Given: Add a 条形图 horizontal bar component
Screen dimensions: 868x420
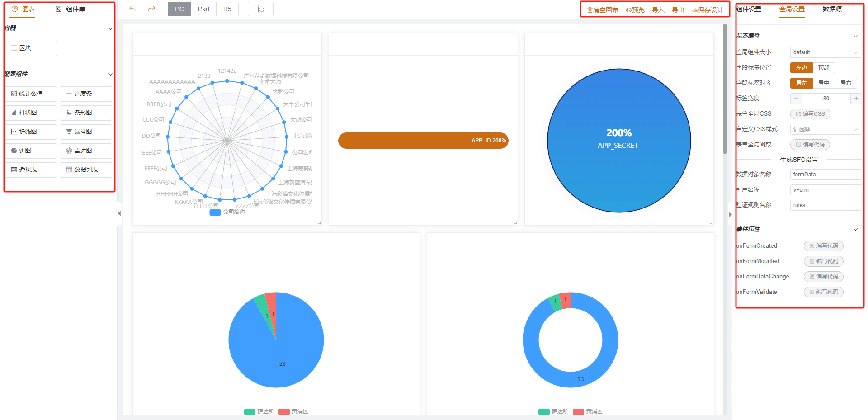Looking at the screenshot, I should pos(86,113).
